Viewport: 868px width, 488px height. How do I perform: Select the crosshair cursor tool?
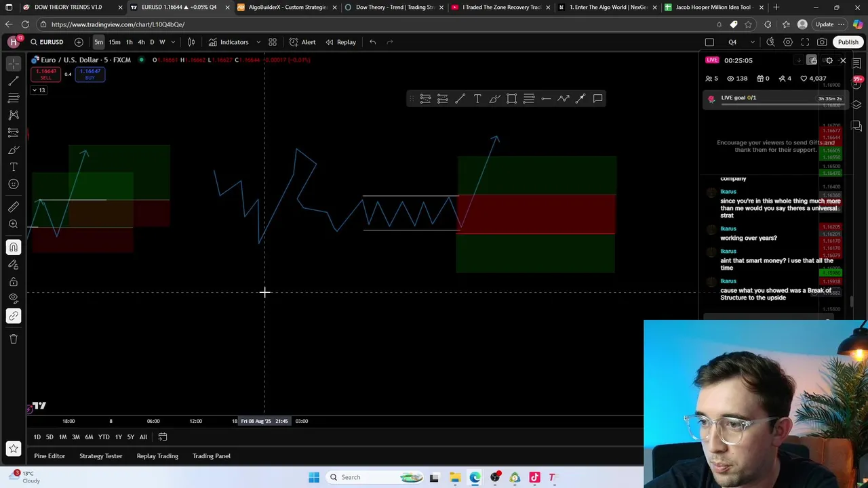14,64
